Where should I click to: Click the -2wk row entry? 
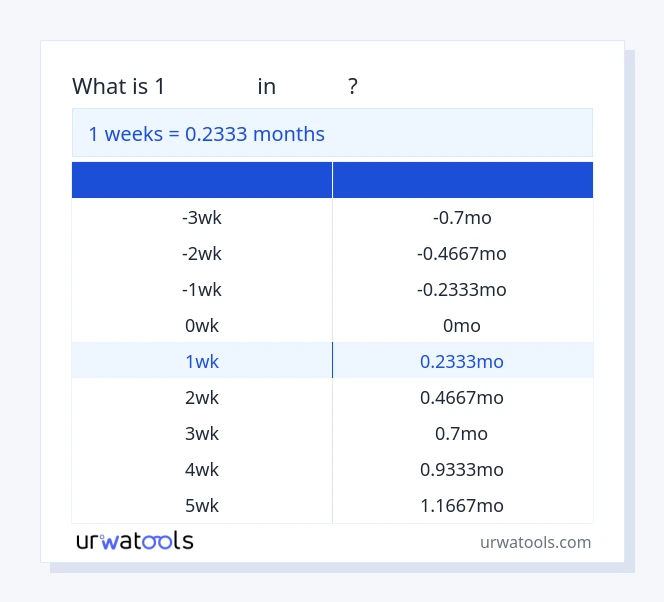pos(202,253)
